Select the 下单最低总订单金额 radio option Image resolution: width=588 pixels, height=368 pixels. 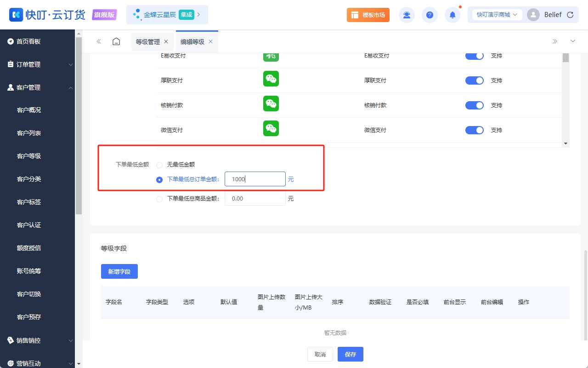click(159, 180)
